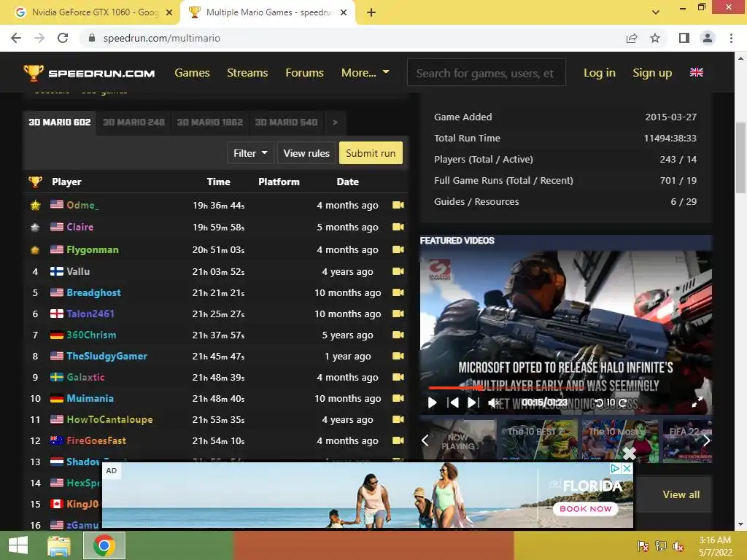Image resolution: width=747 pixels, height=560 pixels.
Task: Unmute the featured video audio
Action: (x=494, y=402)
